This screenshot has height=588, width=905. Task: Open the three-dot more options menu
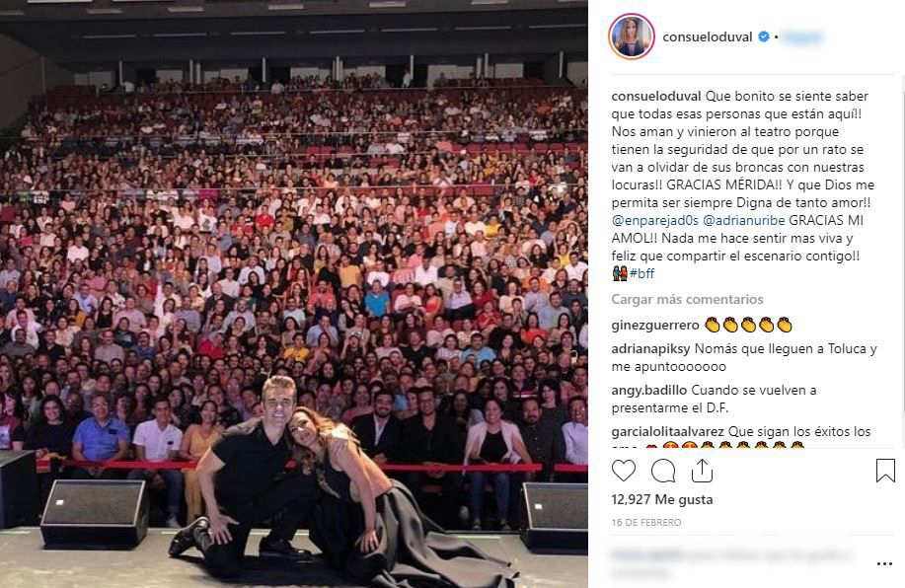pos(885,563)
